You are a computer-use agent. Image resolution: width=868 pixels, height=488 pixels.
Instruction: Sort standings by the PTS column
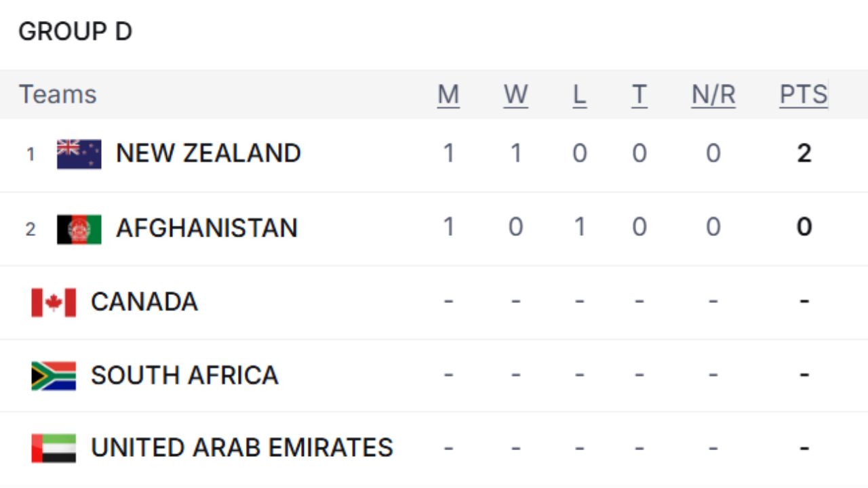pos(804,94)
